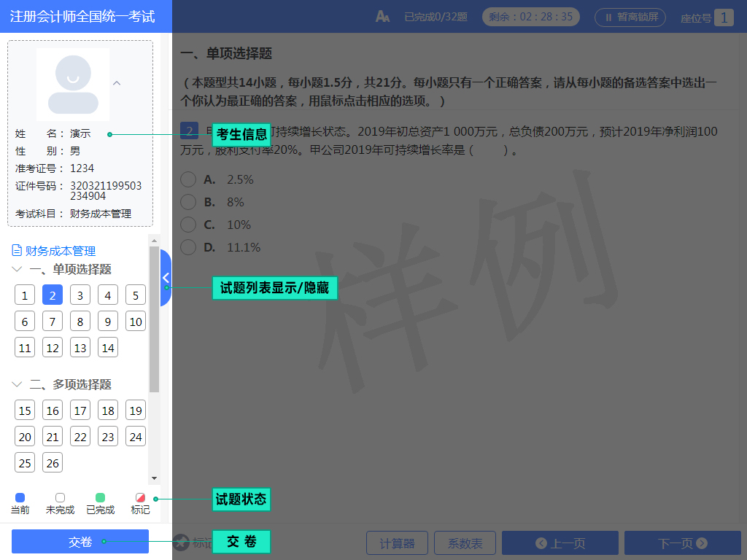Go to 上一页 previous page
Screen dimensions: 747x560
tap(560, 542)
